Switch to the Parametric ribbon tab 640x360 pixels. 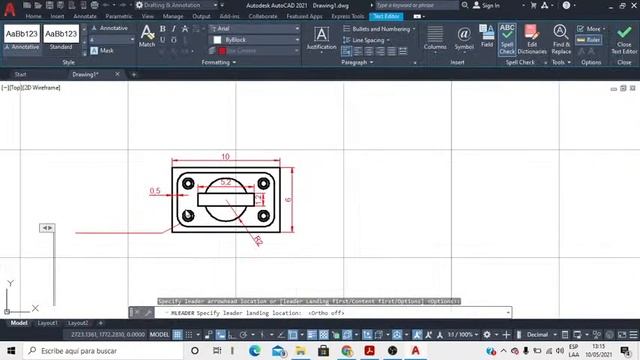[119, 16]
